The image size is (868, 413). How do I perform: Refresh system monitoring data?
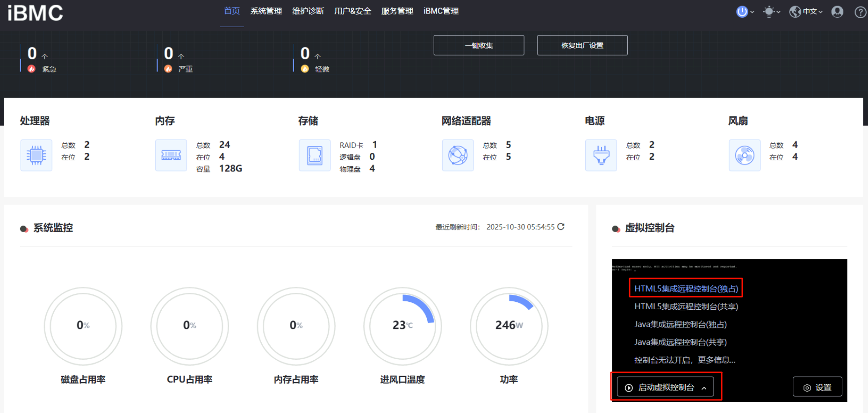pyautogui.click(x=561, y=227)
